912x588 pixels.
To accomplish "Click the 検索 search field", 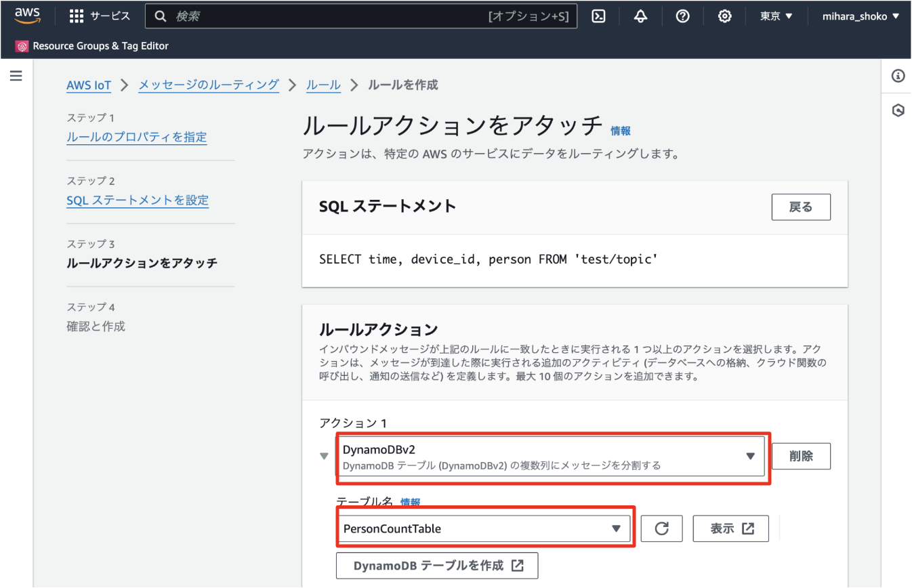I will (361, 16).
